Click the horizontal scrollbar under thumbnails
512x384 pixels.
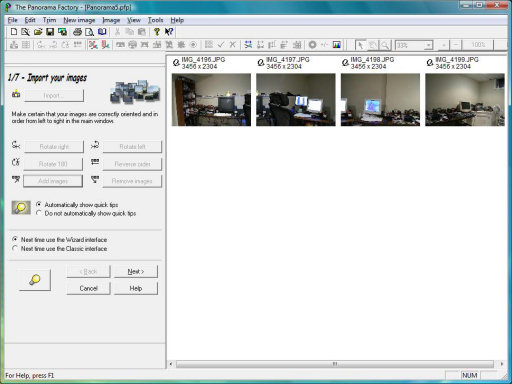tap(335, 364)
